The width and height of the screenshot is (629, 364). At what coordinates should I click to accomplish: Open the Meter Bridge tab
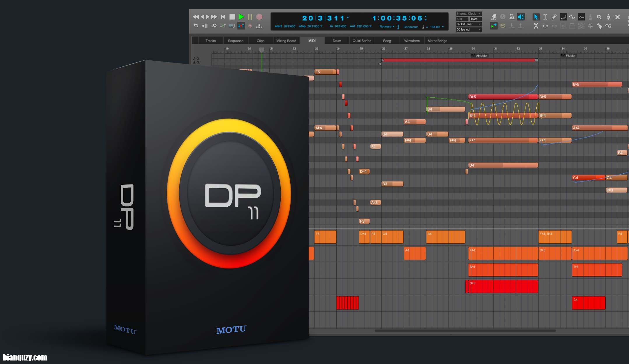tap(437, 41)
